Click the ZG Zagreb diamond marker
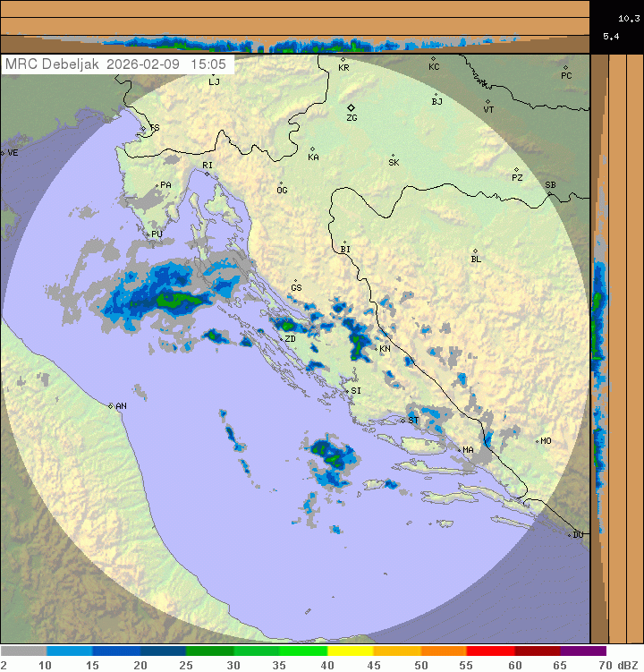This screenshot has height=672, width=644. tap(352, 107)
